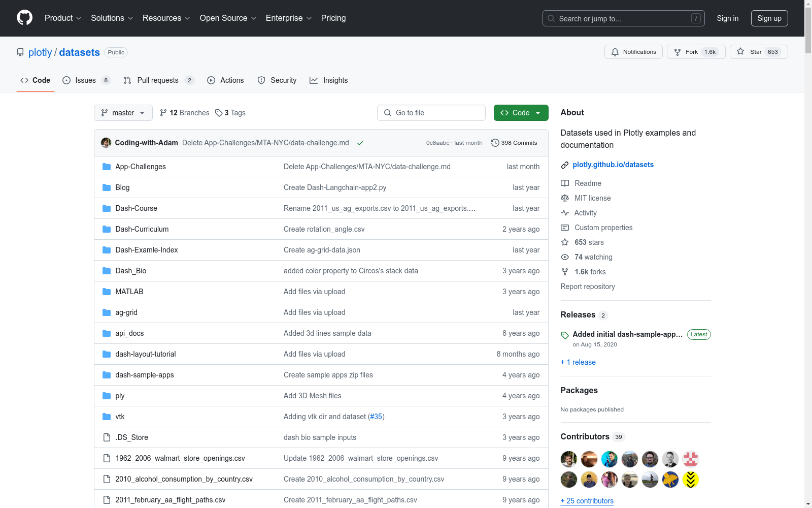Open 1962_2006_walmart_store_openings.csv file

coord(180,458)
